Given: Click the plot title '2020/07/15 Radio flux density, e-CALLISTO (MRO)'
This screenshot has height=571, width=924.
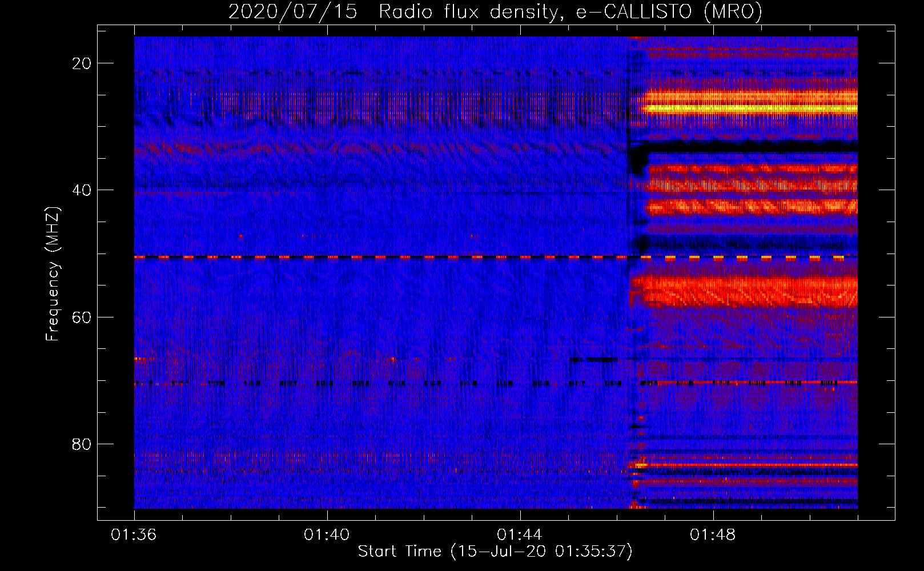Looking at the screenshot, I should 495,11.
